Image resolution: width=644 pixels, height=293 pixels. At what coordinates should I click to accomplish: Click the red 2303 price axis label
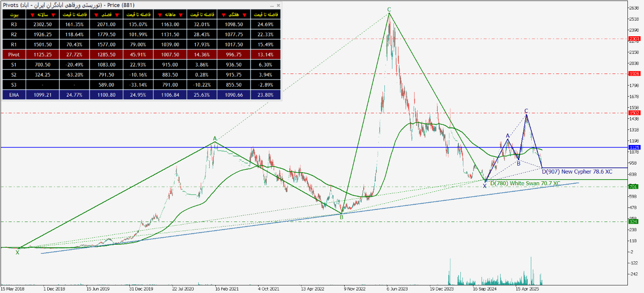point(634,39)
